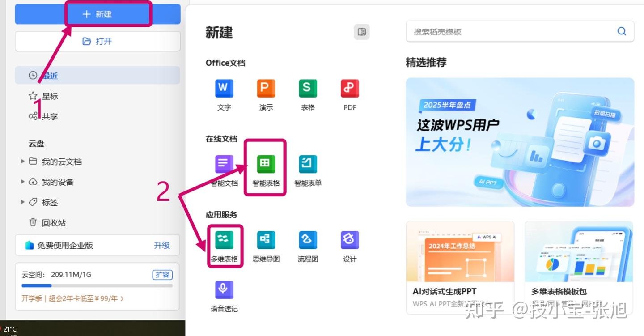Click the search magnifier icon

click(x=622, y=31)
